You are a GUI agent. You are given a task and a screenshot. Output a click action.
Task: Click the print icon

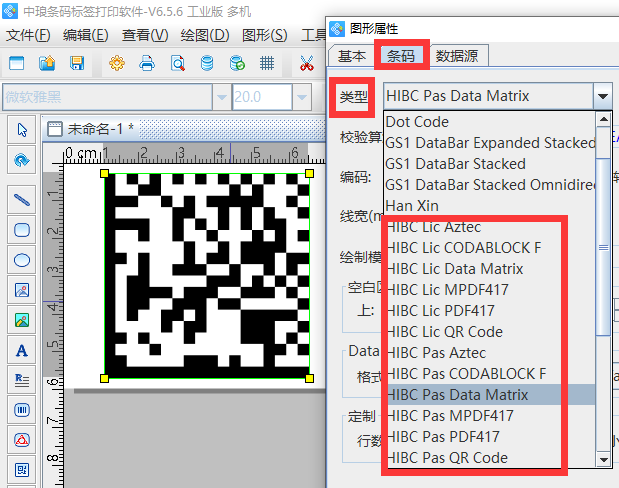click(x=147, y=63)
